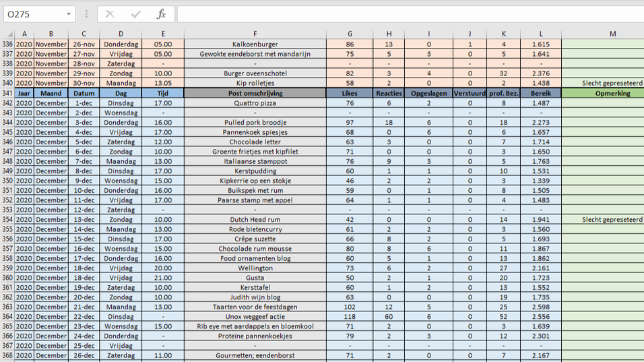Select the 'Chocolade letter' cell
Image resolution: width=644 pixels, height=362 pixels.
(x=255, y=142)
